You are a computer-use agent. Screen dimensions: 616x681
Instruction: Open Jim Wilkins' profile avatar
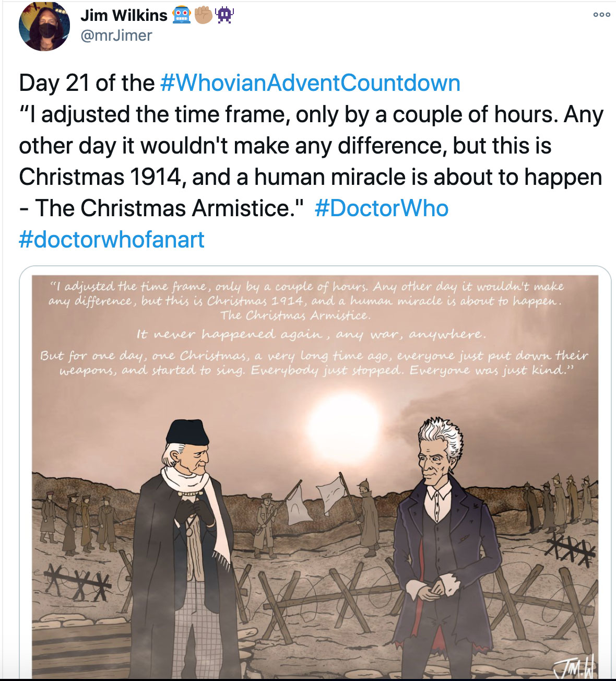pyautogui.click(x=44, y=26)
